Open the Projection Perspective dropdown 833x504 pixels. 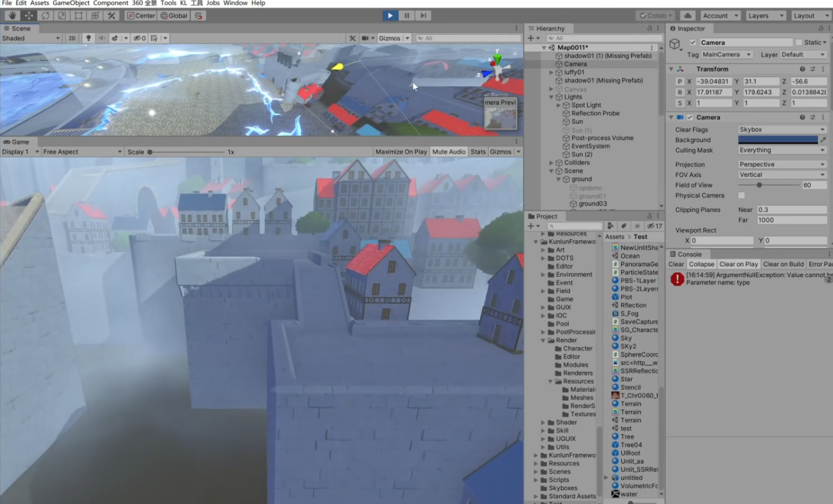tap(782, 164)
